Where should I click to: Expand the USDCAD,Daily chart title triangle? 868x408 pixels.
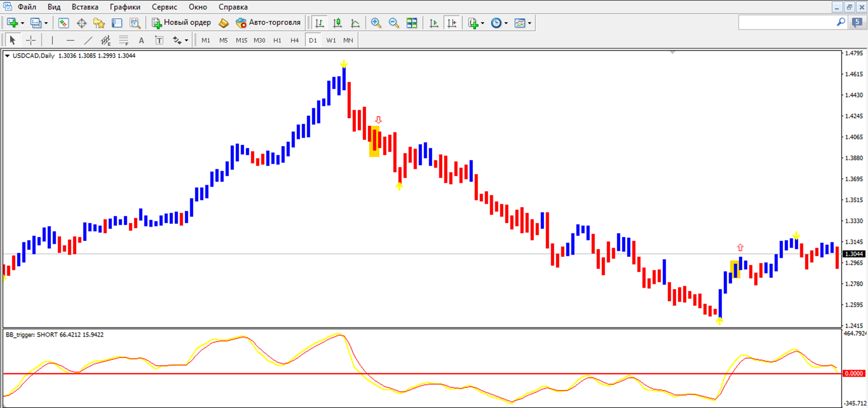pos(7,56)
